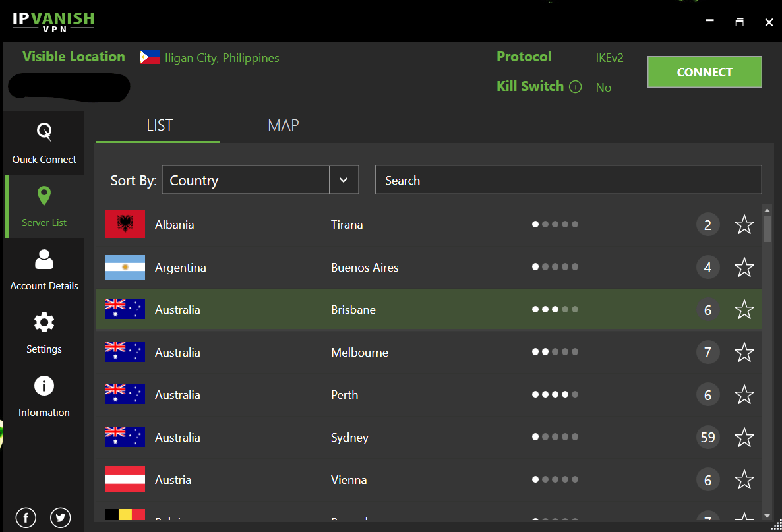Click the IKEv2 protocol value
Viewport: 782px width, 532px height.
point(609,58)
